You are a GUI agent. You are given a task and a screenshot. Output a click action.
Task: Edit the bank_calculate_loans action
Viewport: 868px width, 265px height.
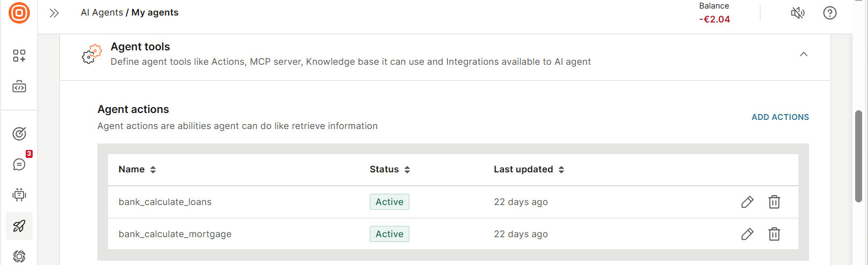pos(747,202)
